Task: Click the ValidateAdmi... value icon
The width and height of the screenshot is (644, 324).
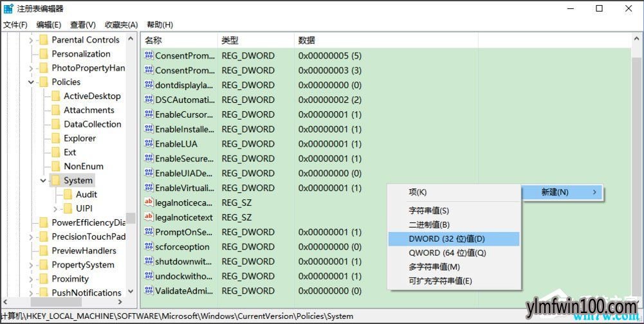Action: [149, 291]
